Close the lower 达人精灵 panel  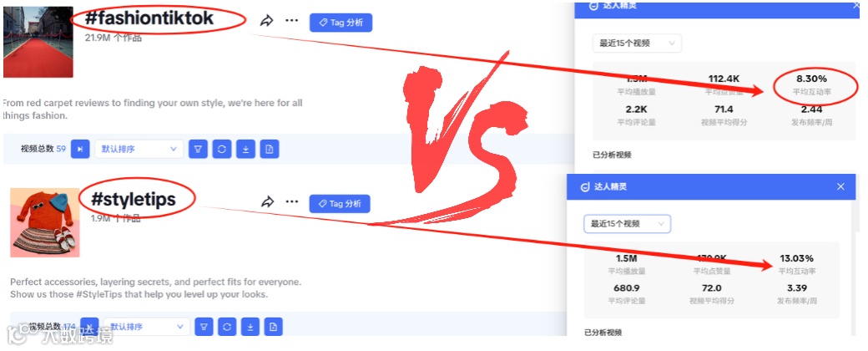(x=841, y=187)
